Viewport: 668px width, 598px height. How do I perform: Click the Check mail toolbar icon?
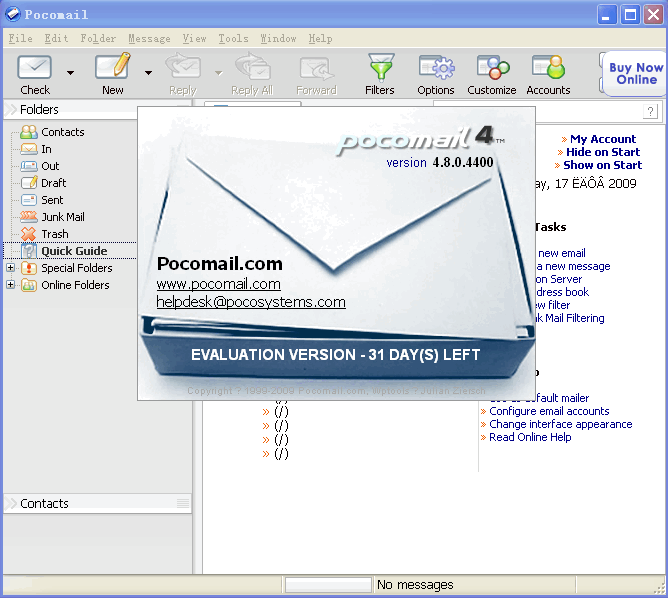[x=35, y=68]
